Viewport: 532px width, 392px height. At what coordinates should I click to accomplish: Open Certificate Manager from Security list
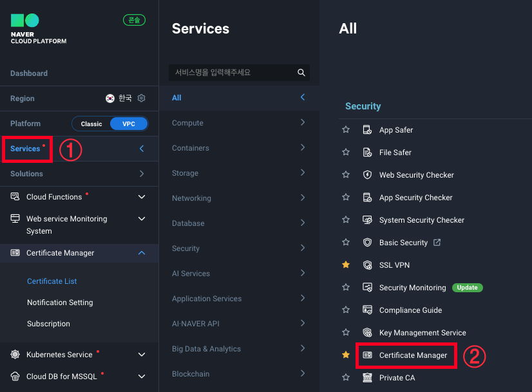click(x=413, y=355)
